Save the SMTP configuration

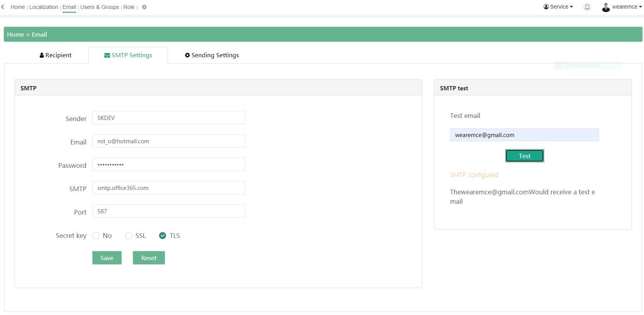coord(107,258)
